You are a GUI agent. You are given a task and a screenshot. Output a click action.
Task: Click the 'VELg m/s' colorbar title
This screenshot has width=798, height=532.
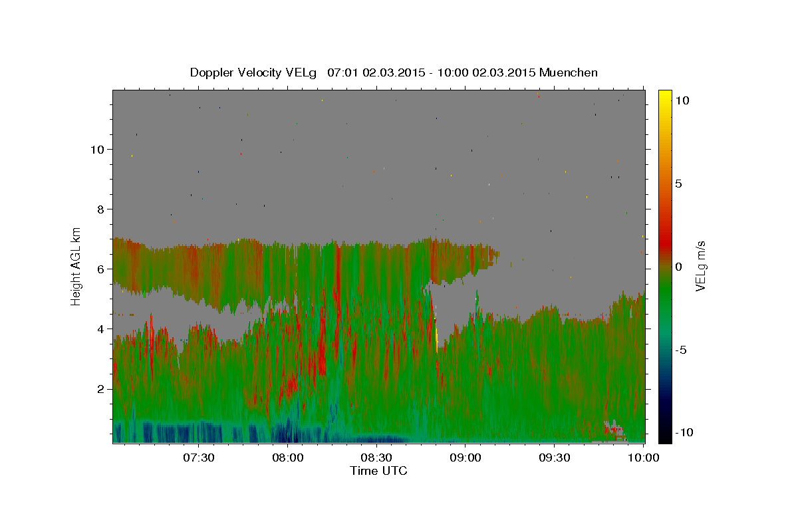(700, 265)
